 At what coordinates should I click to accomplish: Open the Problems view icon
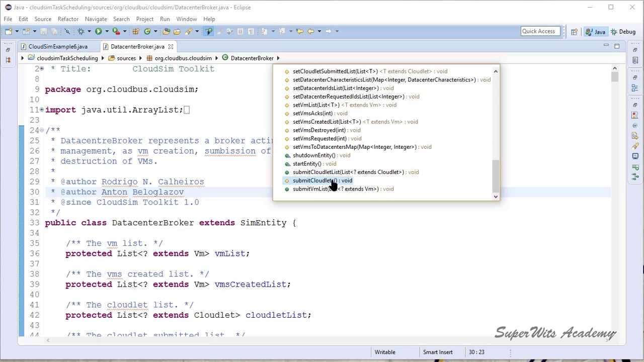click(635, 116)
